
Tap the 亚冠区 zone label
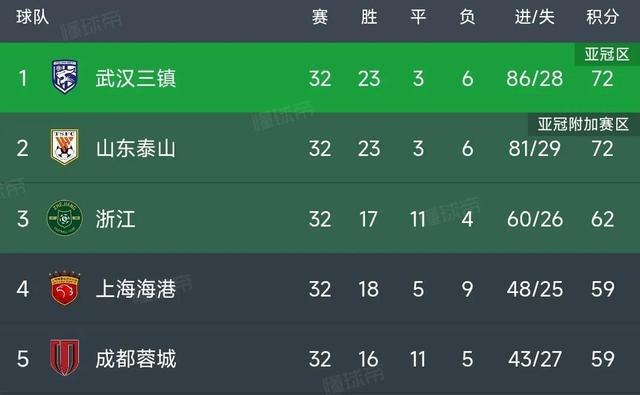tap(607, 54)
